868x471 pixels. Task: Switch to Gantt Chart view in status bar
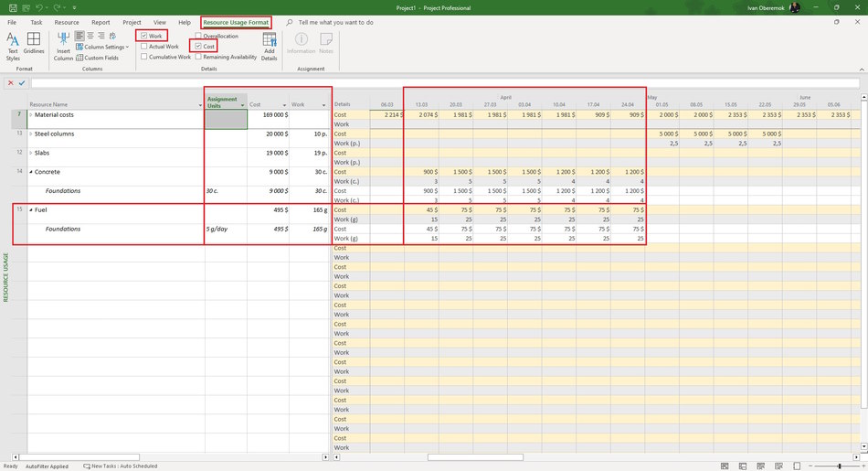(725, 466)
